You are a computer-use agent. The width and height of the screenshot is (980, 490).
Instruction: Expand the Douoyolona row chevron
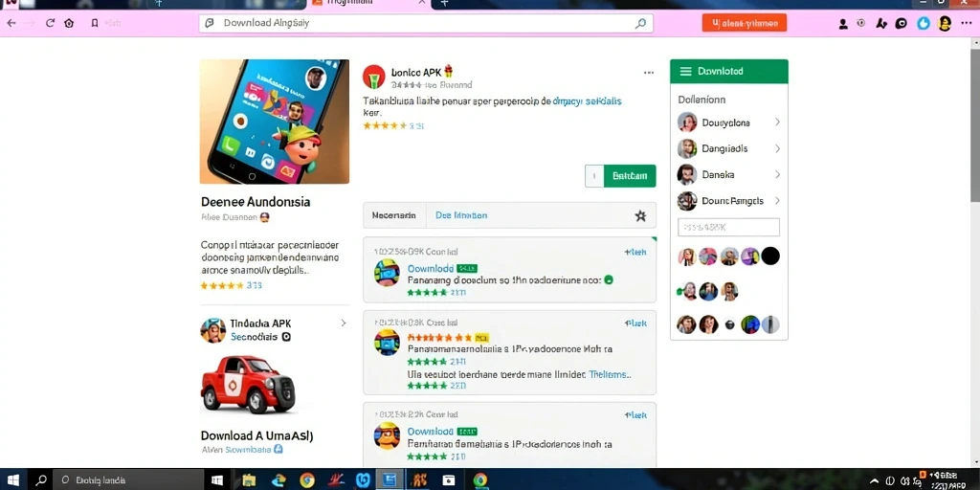tap(777, 122)
